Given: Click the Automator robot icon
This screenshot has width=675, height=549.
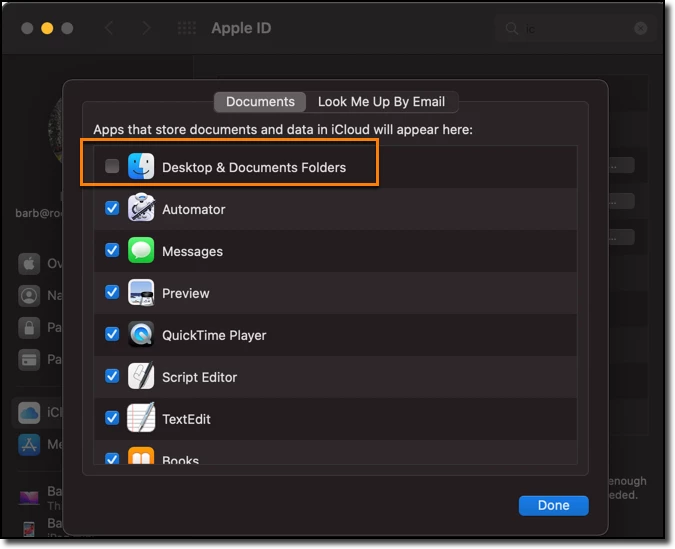Looking at the screenshot, I should pyautogui.click(x=141, y=208).
